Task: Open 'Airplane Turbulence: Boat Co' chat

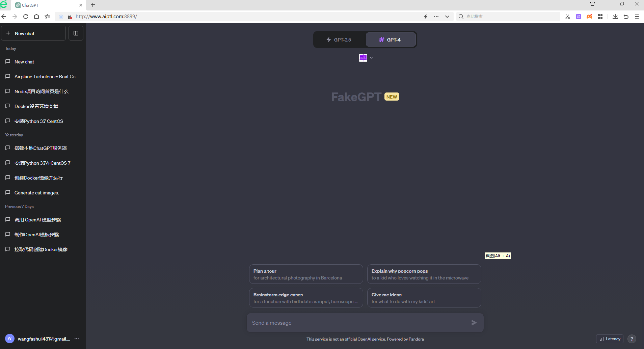Action: click(x=43, y=77)
